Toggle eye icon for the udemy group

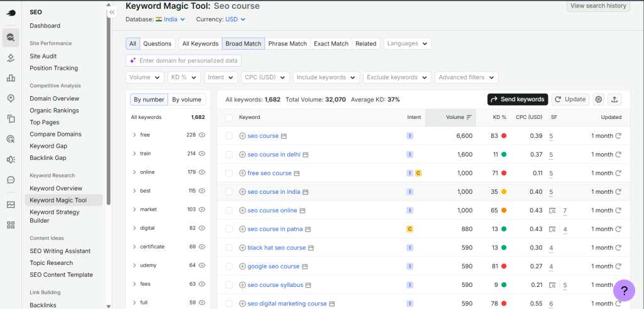(202, 266)
